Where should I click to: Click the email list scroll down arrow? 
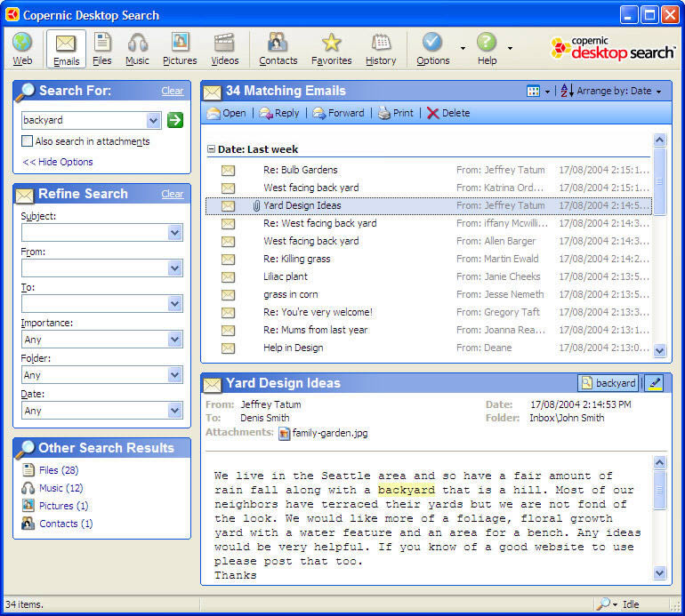(660, 350)
